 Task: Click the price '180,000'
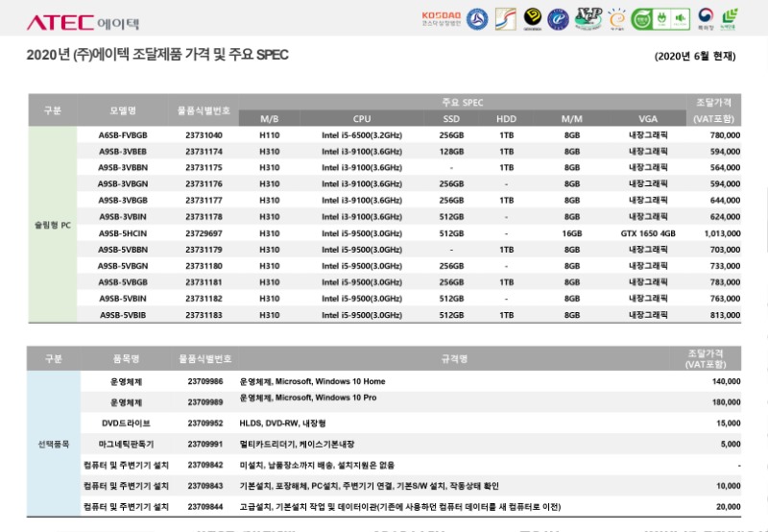click(x=726, y=402)
